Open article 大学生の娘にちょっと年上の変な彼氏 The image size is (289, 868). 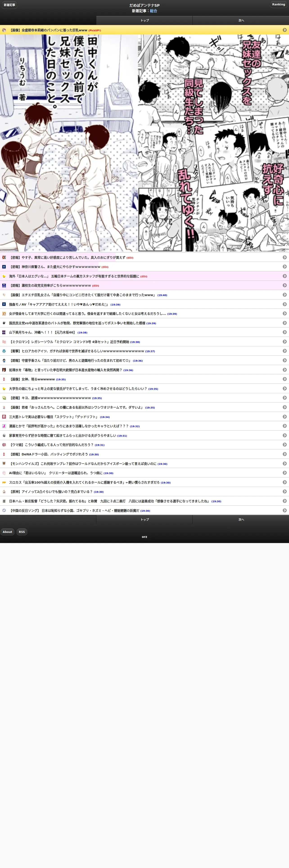pos(144,388)
